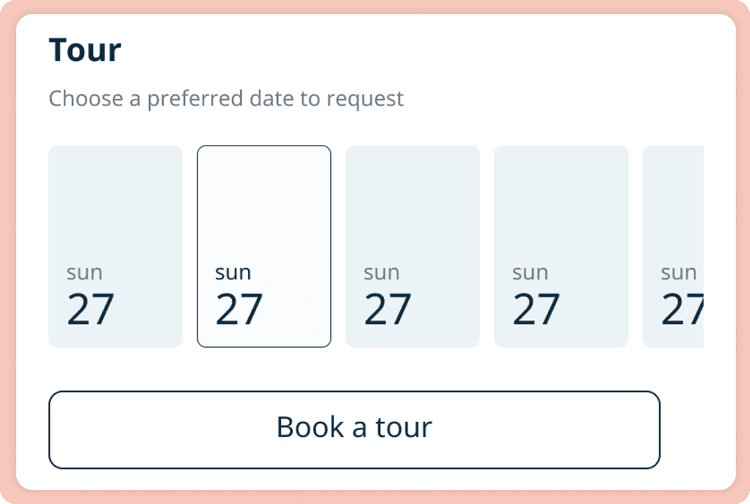This screenshot has height=504, width=750.
Task: Pick the fourth date card
Action: coord(561,246)
